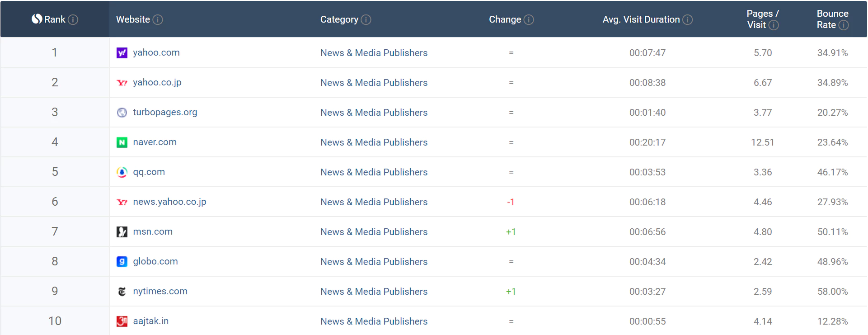Open the naver.com link
This screenshot has width=868, height=335.
click(155, 142)
